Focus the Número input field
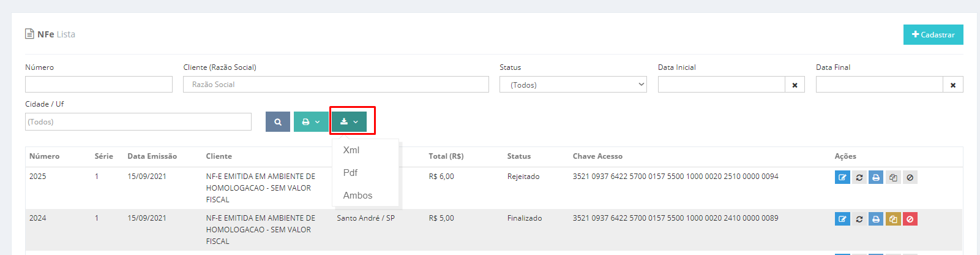The image size is (980, 255). pos(99,85)
